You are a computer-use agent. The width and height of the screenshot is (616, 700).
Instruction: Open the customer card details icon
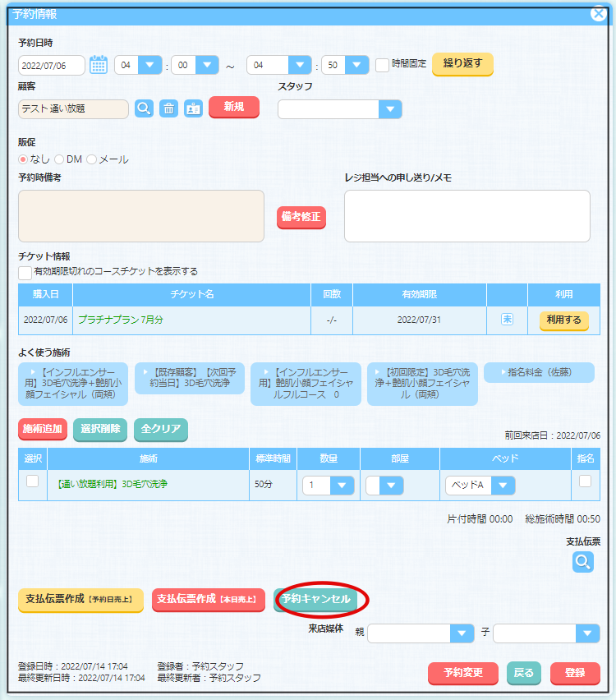(x=193, y=108)
